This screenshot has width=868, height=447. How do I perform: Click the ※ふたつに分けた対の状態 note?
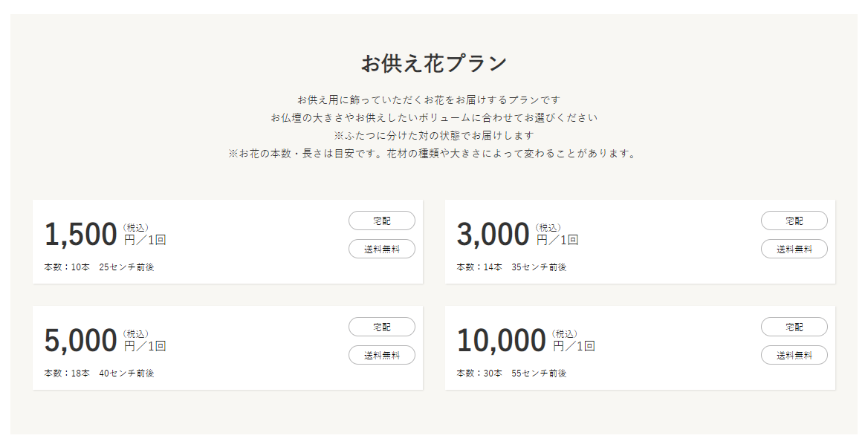pyautogui.click(x=434, y=136)
